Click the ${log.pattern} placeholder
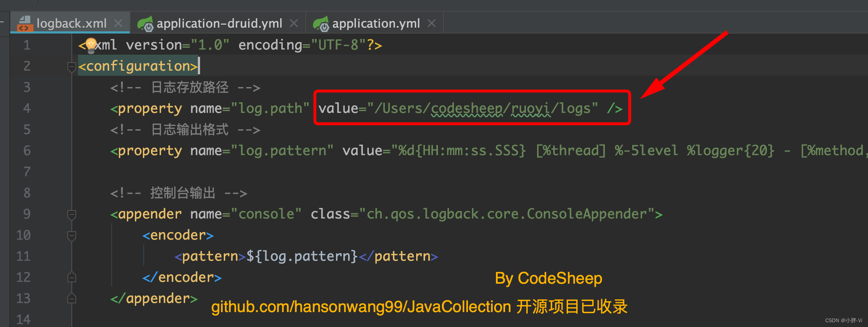Image resolution: width=868 pixels, height=327 pixels. point(302,256)
